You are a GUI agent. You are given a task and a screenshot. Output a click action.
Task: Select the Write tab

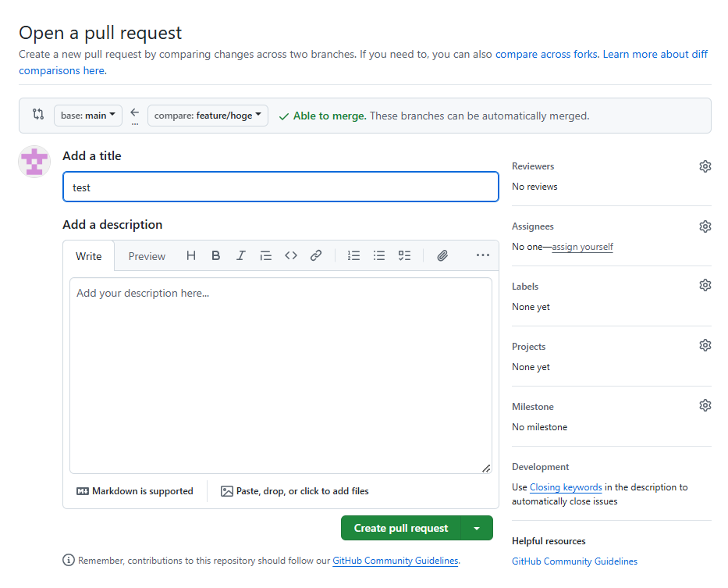(x=89, y=256)
